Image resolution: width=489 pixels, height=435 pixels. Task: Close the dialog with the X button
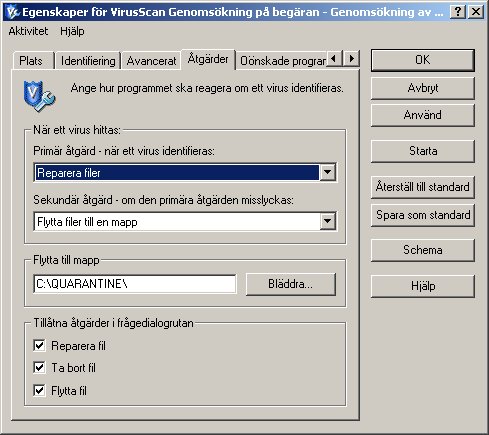click(476, 12)
